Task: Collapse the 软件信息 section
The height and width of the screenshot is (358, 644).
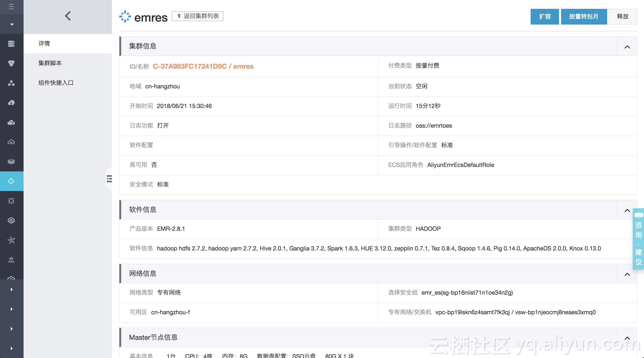Action: coord(627,210)
